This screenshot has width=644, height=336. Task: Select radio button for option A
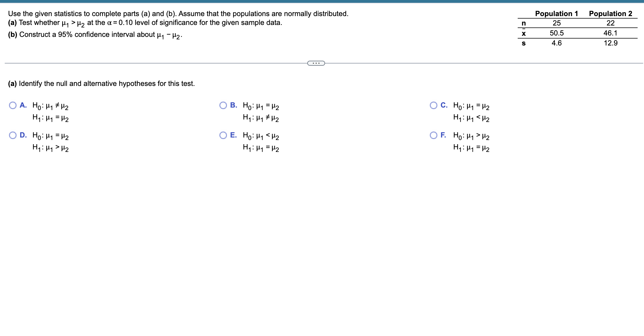pyautogui.click(x=13, y=105)
